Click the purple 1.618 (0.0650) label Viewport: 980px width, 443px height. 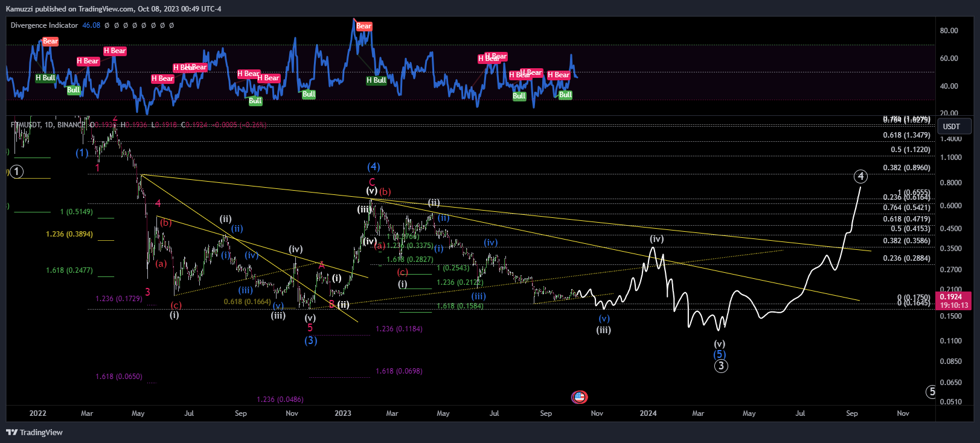[x=119, y=377]
